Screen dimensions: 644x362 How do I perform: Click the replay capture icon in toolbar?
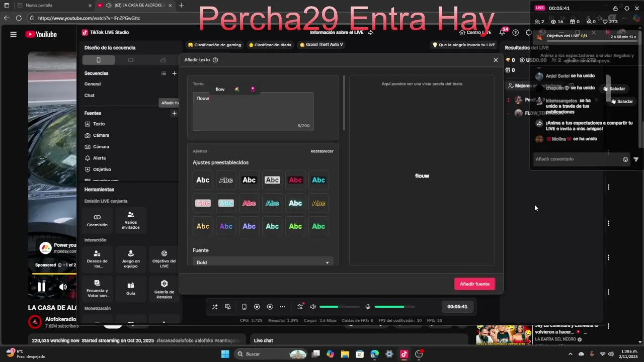tap(270, 307)
